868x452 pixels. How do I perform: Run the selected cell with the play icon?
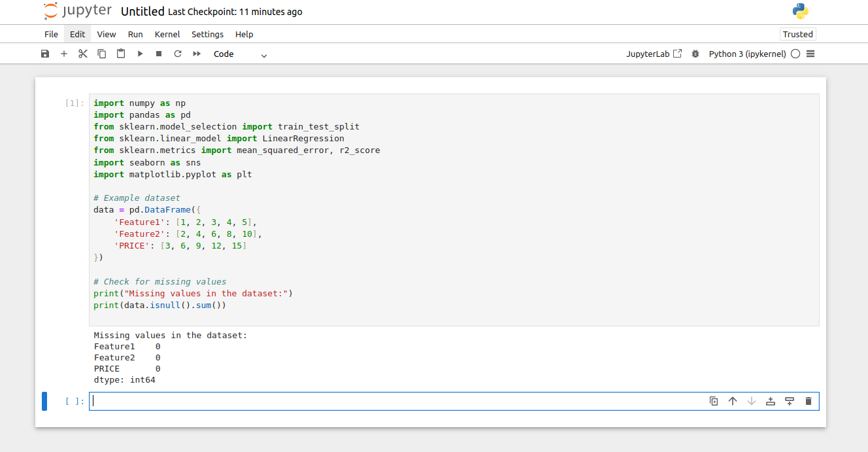[140, 54]
